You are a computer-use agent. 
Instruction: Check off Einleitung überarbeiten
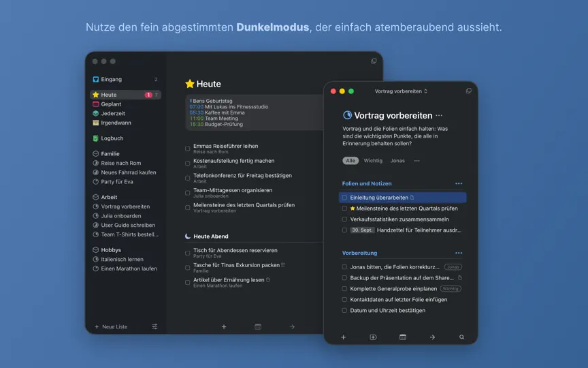pyautogui.click(x=344, y=198)
